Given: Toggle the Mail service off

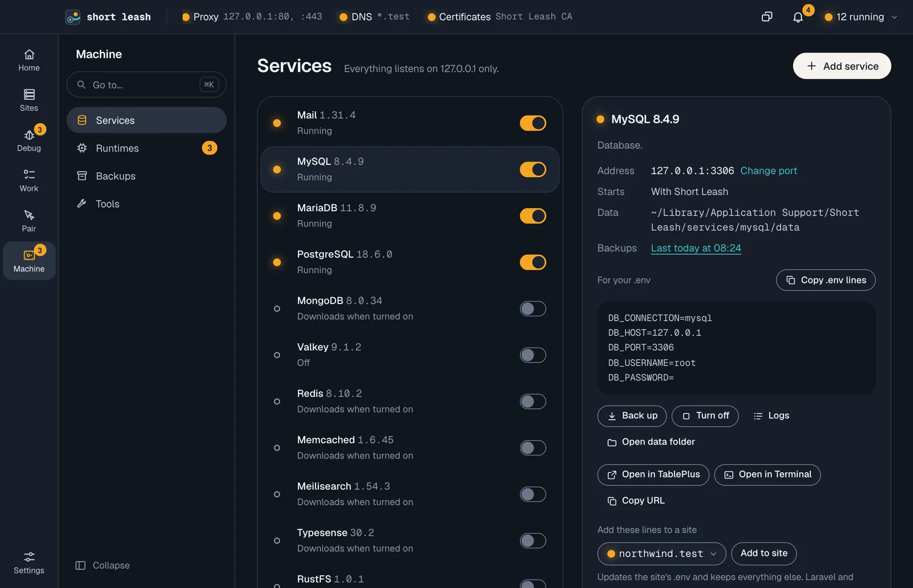Looking at the screenshot, I should pyautogui.click(x=533, y=123).
